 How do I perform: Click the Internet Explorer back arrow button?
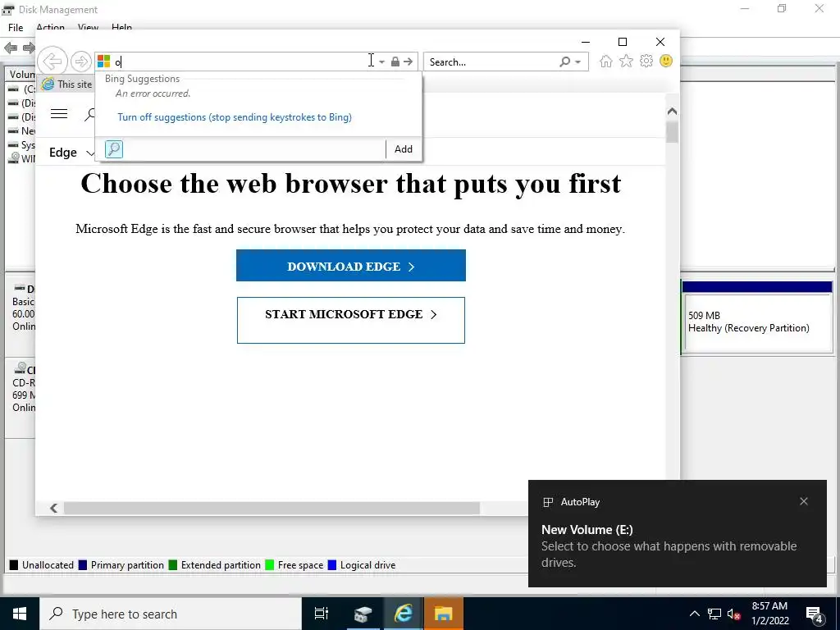[52, 61]
